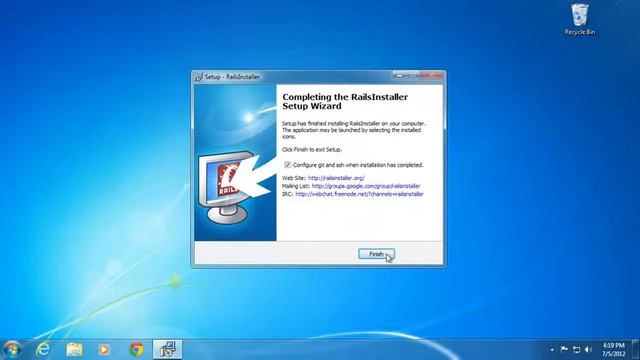Click the 'Click Finish to exit Setup.' text
The height and width of the screenshot is (360, 640).
click(x=312, y=150)
